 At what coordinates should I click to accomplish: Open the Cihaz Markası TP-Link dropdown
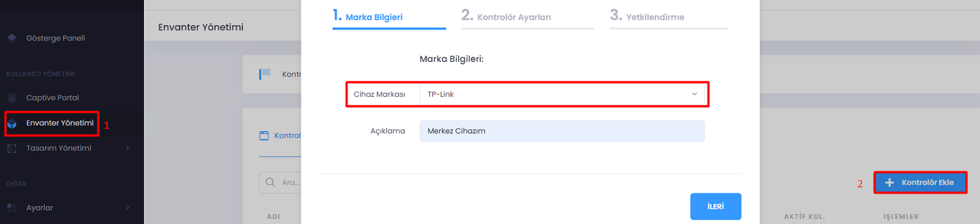pyautogui.click(x=562, y=94)
